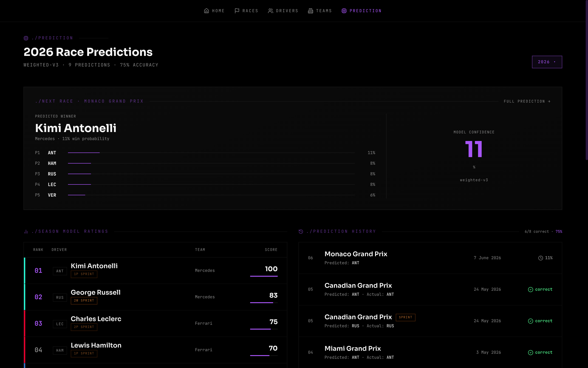Click the SPRINT badge on Canadian Grand Prix
The width and height of the screenshot is (588, 368).
(x=405, y=317)
